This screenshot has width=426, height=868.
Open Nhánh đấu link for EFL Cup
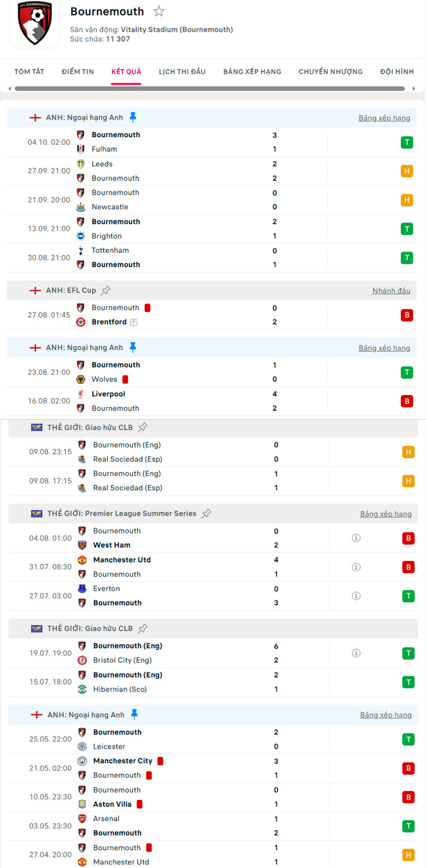click(391, 291)
